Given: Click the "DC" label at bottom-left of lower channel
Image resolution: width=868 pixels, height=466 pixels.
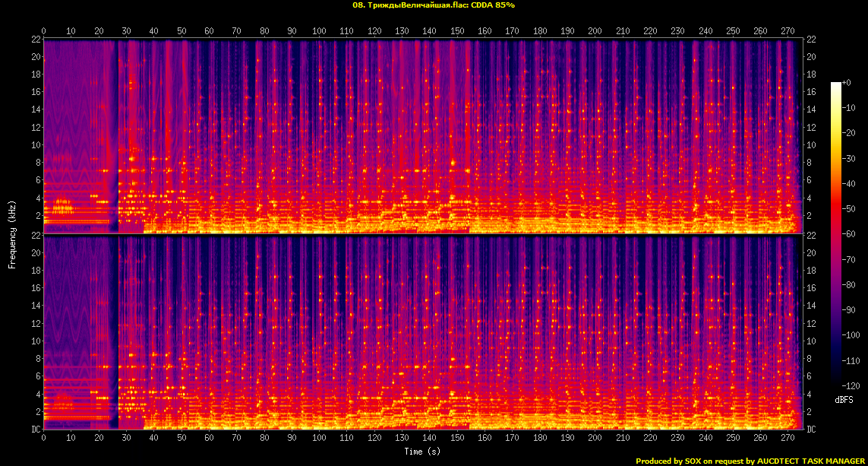Looking at the screenshot, I should point(35,430).
